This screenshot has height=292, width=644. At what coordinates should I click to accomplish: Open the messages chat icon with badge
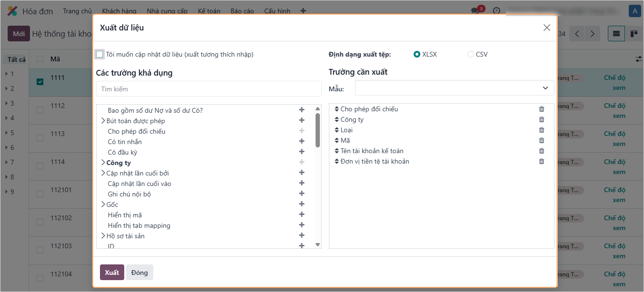[475, 10]
